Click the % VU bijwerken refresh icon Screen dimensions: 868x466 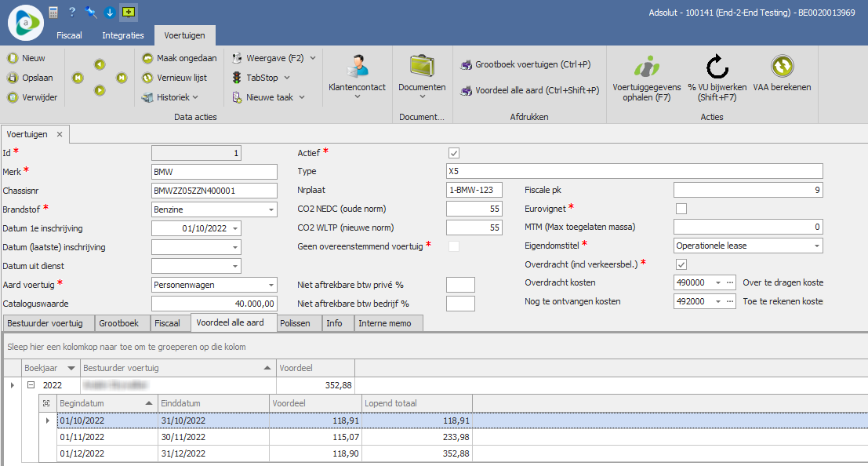point(717,67)
